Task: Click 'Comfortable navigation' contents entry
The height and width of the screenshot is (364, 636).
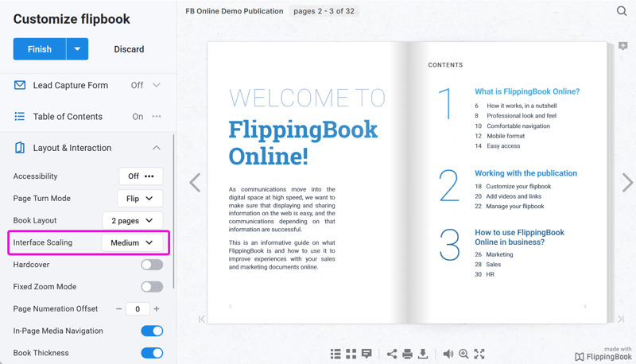Action: [518, 126]
